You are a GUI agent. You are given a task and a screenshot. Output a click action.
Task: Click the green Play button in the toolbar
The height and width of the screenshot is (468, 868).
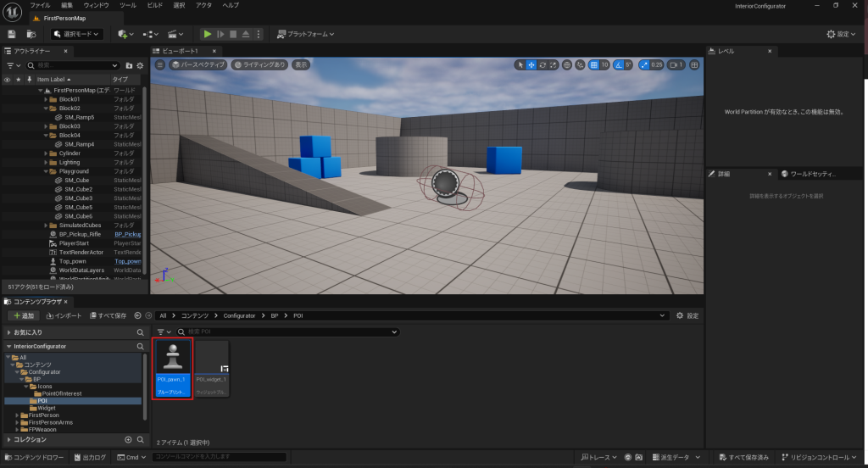tap(207, 34)
